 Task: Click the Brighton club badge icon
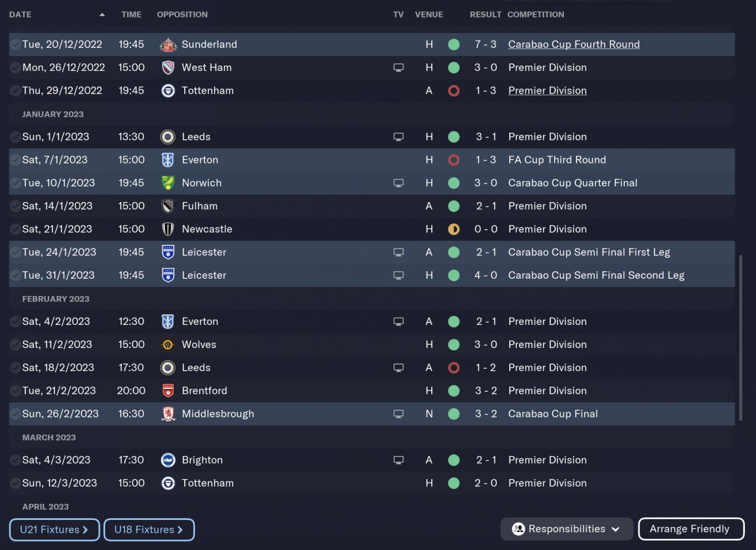[168, 460]
